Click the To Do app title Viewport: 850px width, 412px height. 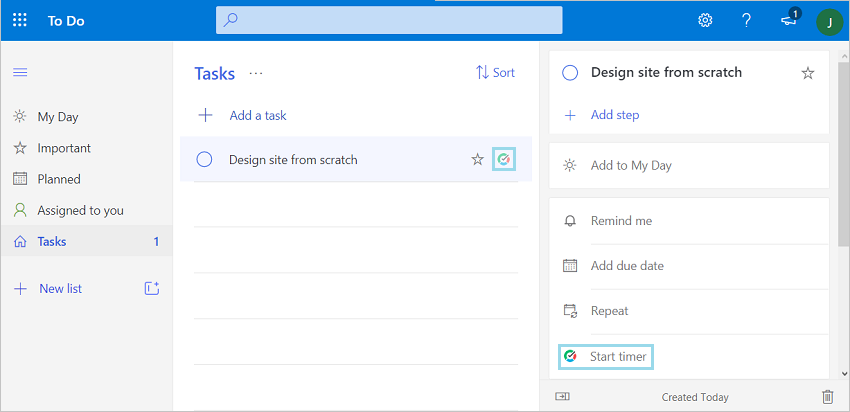pyautogui.click(x=66, y=21)
